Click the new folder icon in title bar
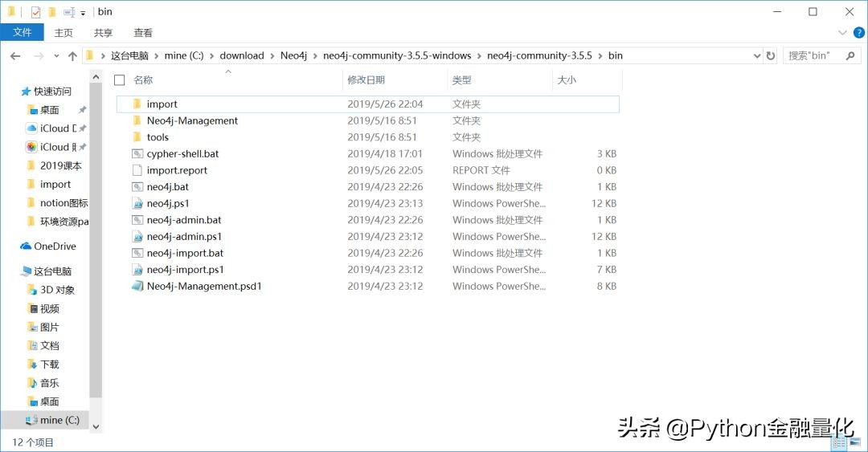The height and width of the screenshot is (452, 868). pos(52,11)
